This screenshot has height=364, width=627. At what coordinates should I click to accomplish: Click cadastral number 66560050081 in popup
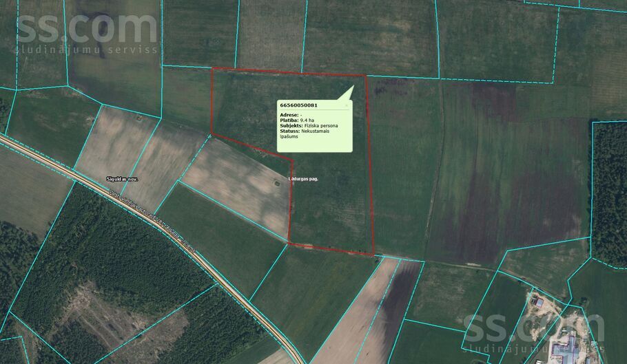(x=298, y=105)
